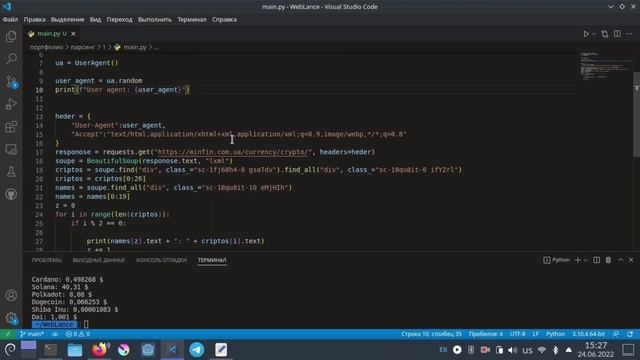Click the terminal prompt input area
The height and width of the screenshot is (360, 640).
point(86,324)
